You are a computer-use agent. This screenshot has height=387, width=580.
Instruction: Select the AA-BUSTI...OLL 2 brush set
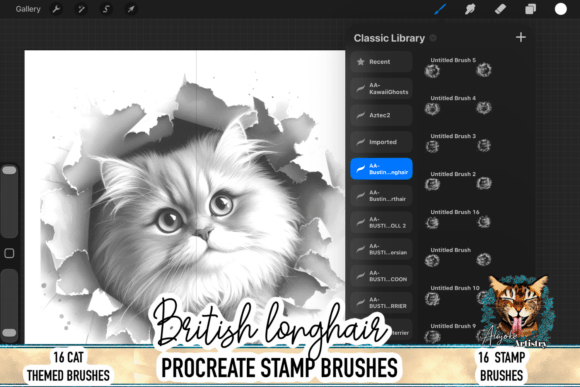coord(381,222)
